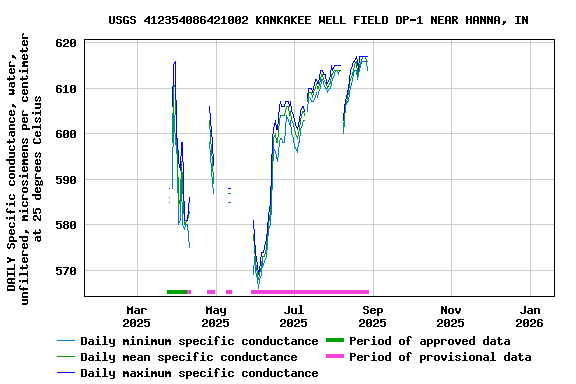Click the Mar 2025 x-axis label
This screenshot has width=576, height=384.
[137, 316]
